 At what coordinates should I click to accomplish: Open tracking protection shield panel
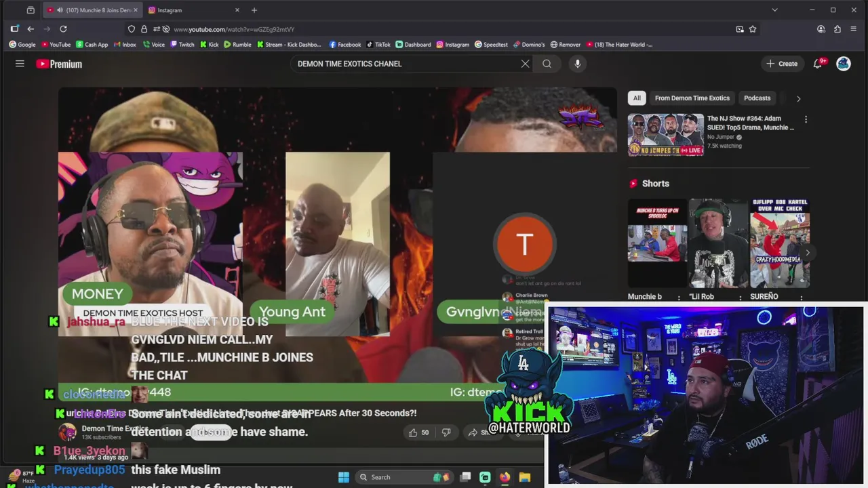[x=132, y=29]
